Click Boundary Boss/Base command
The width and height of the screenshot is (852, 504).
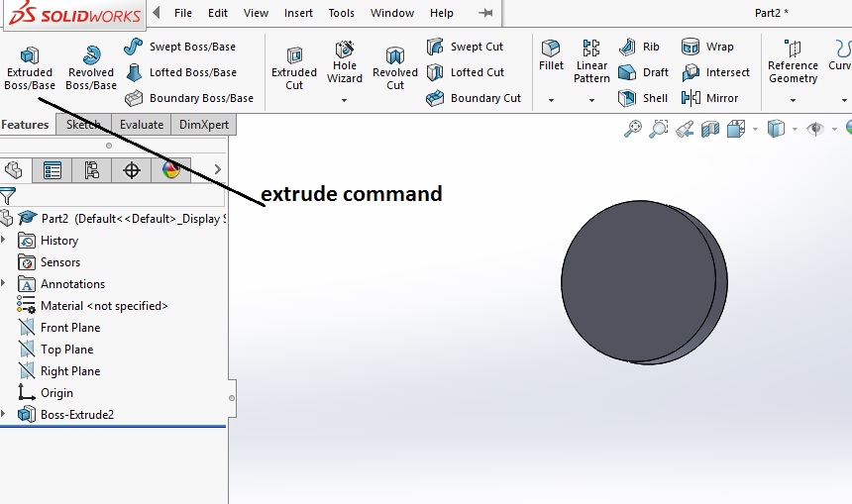tap(189, 98)
